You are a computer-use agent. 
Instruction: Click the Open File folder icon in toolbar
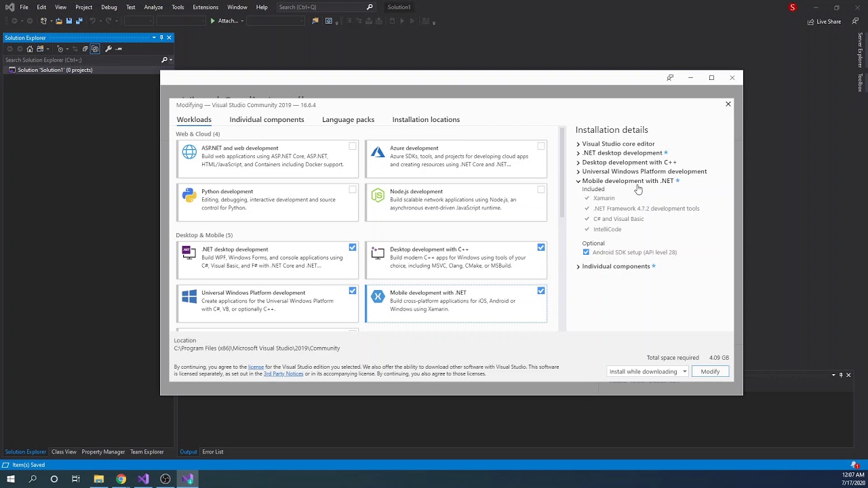(58, 21)
